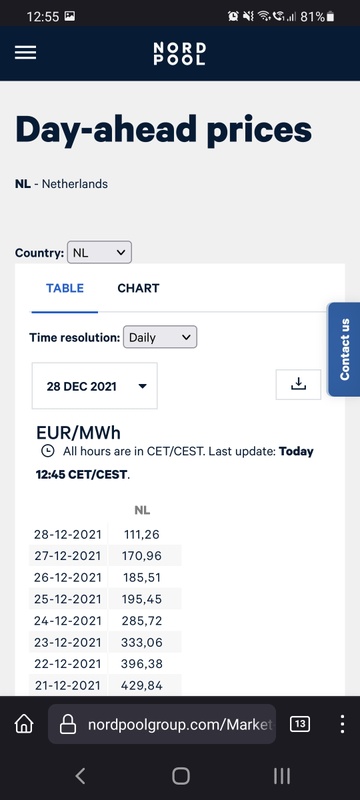360x800 pixels.
Task: Tap the browser home icon
Action: 24,723
